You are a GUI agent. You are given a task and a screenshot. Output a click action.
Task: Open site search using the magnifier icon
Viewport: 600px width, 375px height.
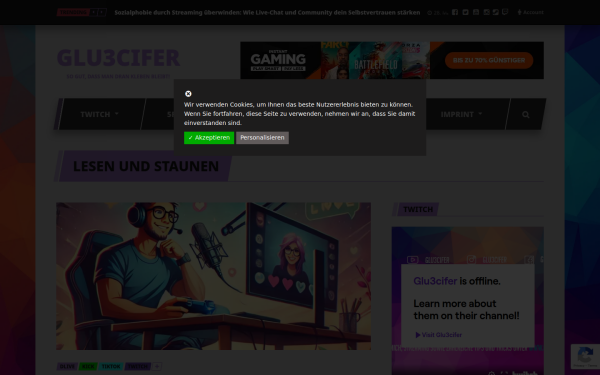tap(526, 114)
